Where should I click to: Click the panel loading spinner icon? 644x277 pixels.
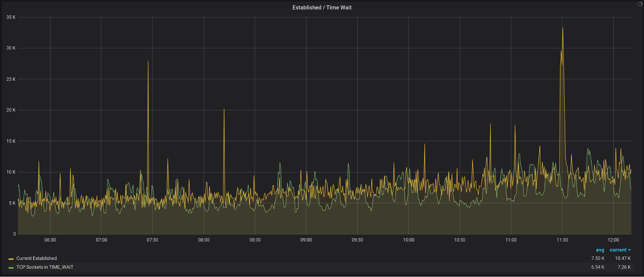point(640,4)
